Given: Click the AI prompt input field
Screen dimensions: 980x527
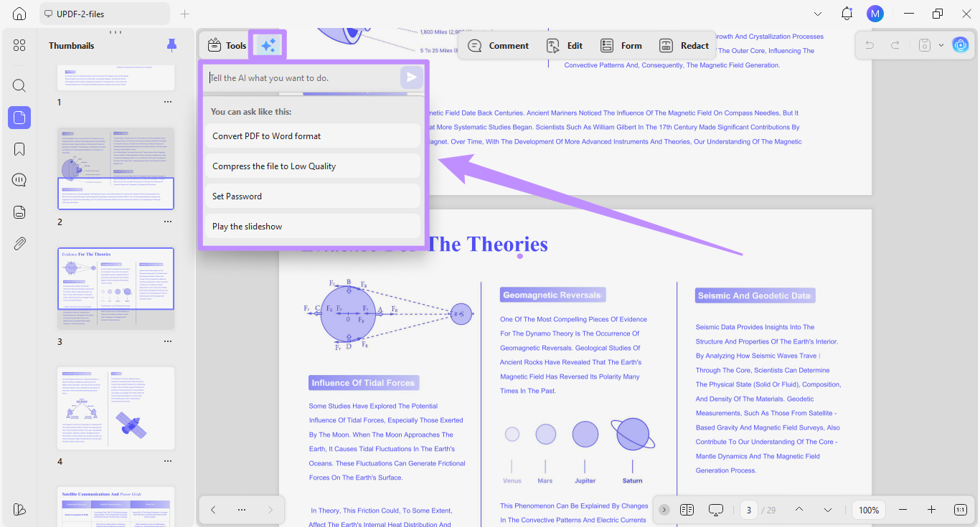Looking at the screenshot, I should pyautogui.click(x=303, y=77).
